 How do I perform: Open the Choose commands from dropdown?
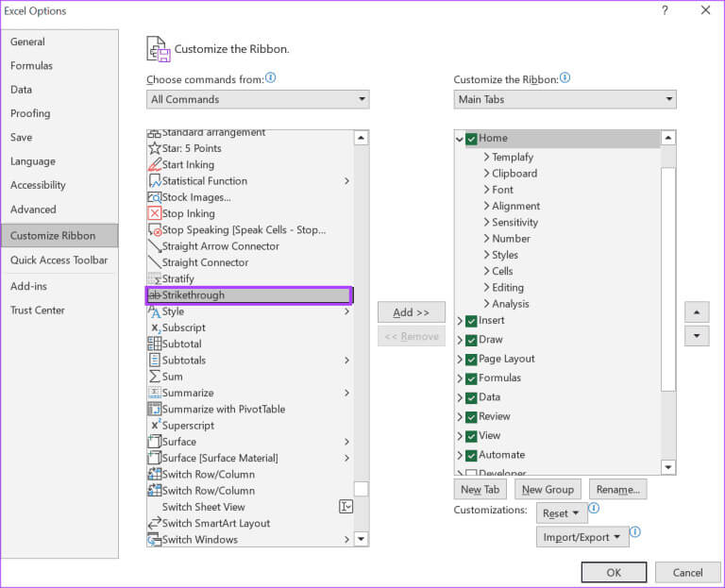pyautogui.click(x=258, y=99)
